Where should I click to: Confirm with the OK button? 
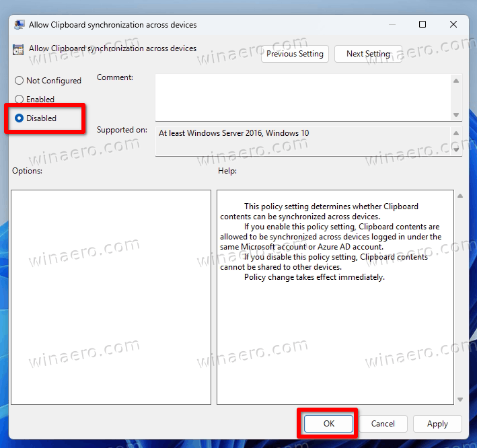pos(328,423)
